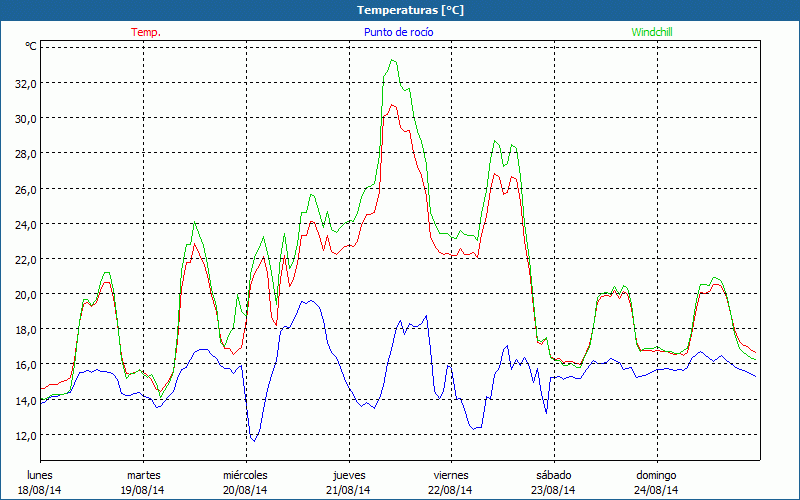This screenshot has height=500, width=800.
Task: Click the 24,0 value on the y-axis
Action: tap(25, 224)
